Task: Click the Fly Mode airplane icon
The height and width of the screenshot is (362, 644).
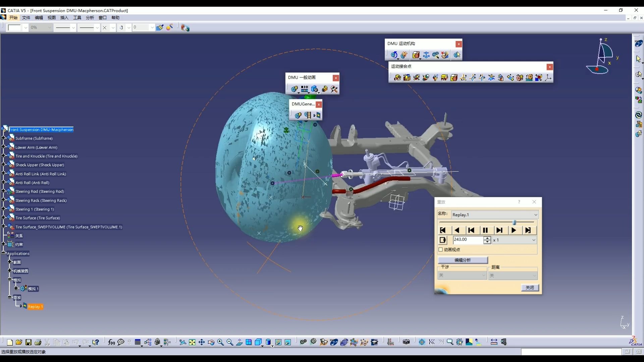Action: 182,342
